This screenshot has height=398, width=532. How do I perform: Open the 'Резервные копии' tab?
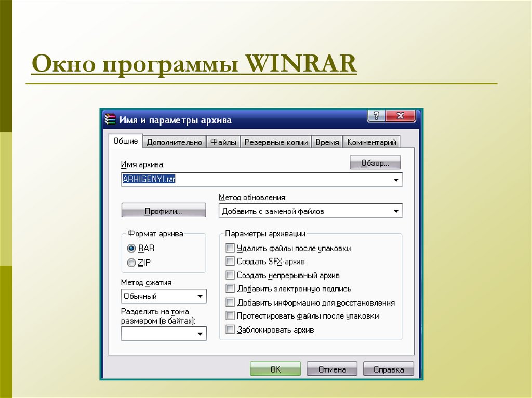(276, 141)
